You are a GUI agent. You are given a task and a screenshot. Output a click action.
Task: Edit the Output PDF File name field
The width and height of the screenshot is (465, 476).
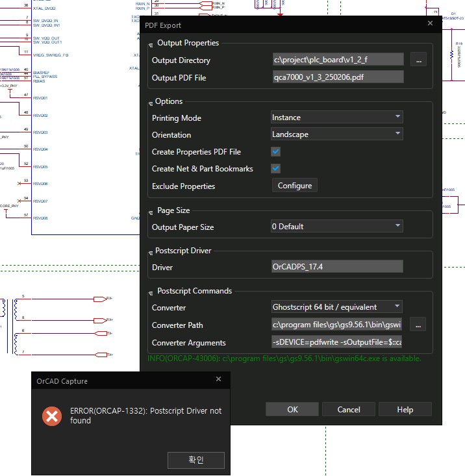coord(338,77)
